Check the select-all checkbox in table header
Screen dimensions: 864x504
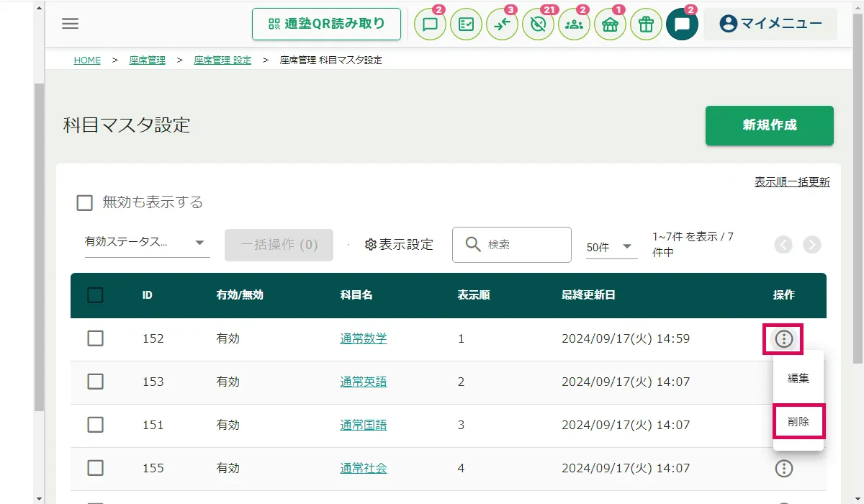[95, 295]
